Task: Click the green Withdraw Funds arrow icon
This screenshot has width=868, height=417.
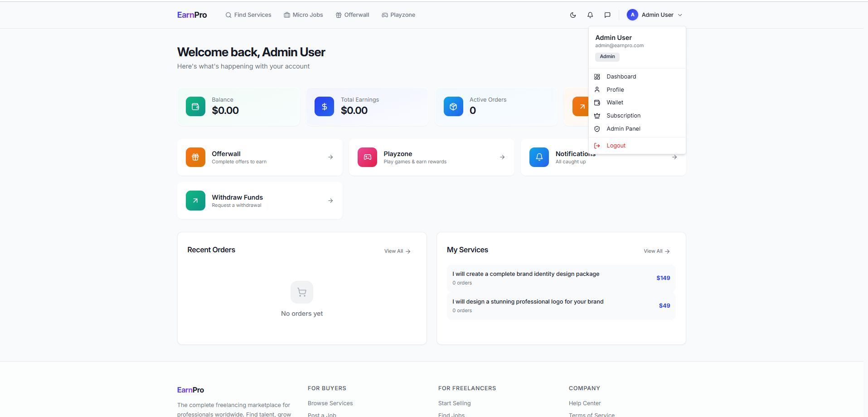Action: [195, 201]
